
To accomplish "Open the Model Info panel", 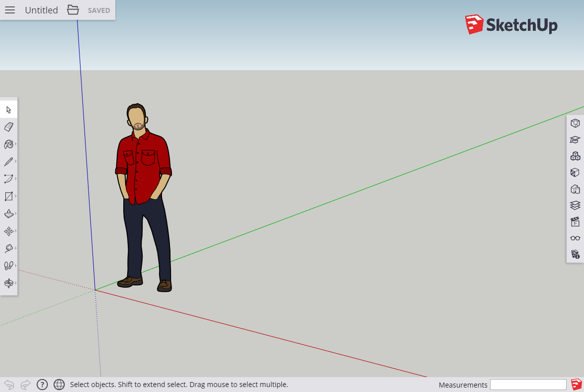I will tap(575, 255).
